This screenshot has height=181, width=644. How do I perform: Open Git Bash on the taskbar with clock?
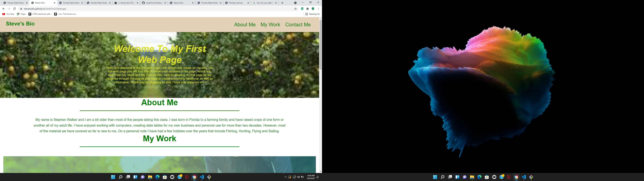coord(209,177)
